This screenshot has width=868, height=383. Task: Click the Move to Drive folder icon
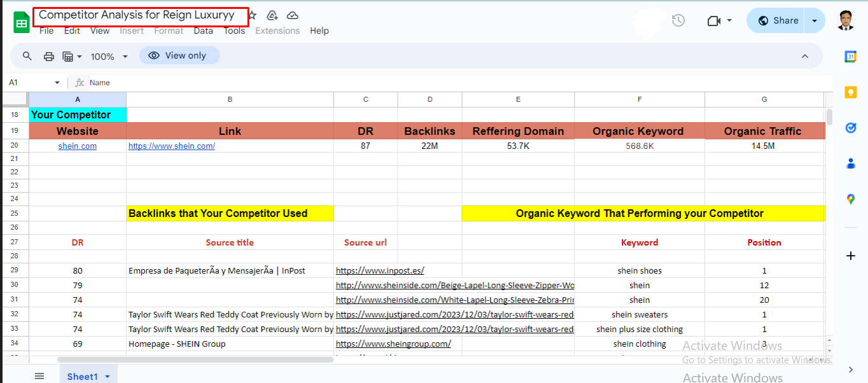pos(272,15)
